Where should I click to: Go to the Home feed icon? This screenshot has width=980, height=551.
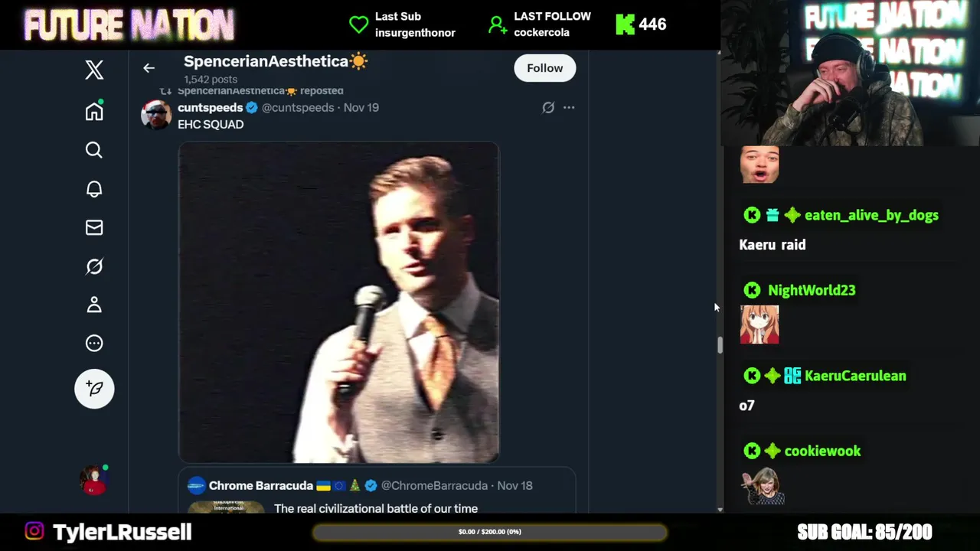[x=94, y=112]
